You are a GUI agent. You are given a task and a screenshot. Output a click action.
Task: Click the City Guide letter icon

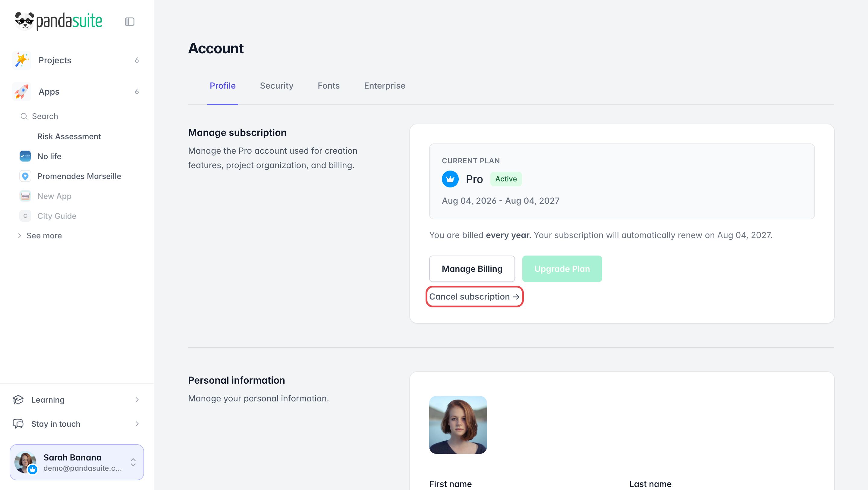[x=25, y=216]
